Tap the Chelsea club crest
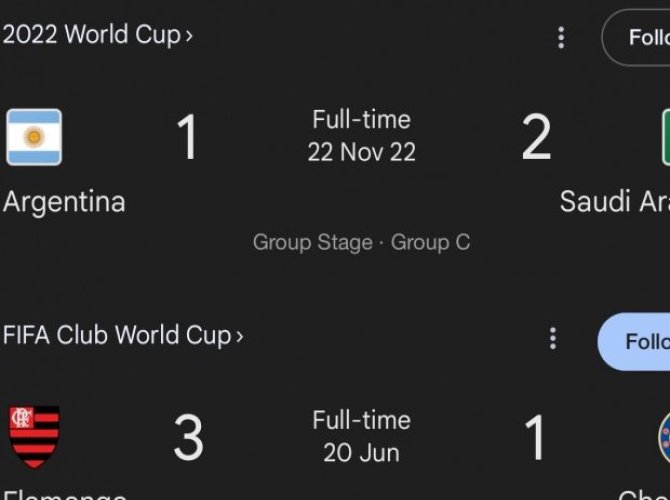 pyautogui.click(x=664, y=437)
